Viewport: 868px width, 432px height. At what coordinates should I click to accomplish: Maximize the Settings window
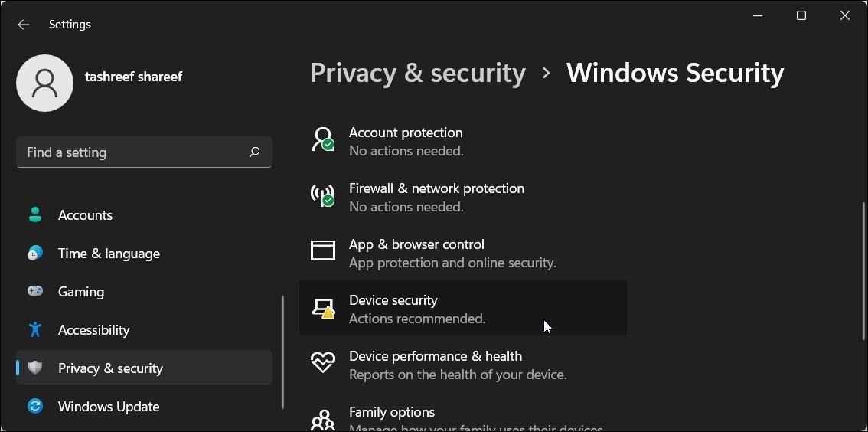pyautogui.click(x=801, y=16)
